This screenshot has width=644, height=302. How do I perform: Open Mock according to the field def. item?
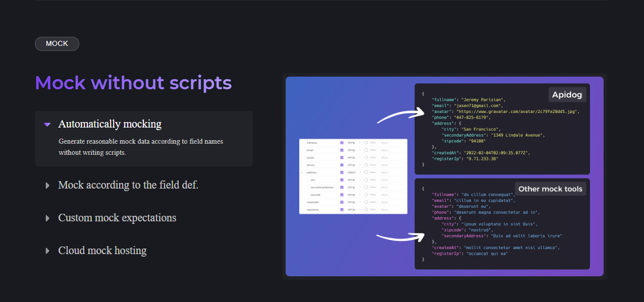pos(128,185)
